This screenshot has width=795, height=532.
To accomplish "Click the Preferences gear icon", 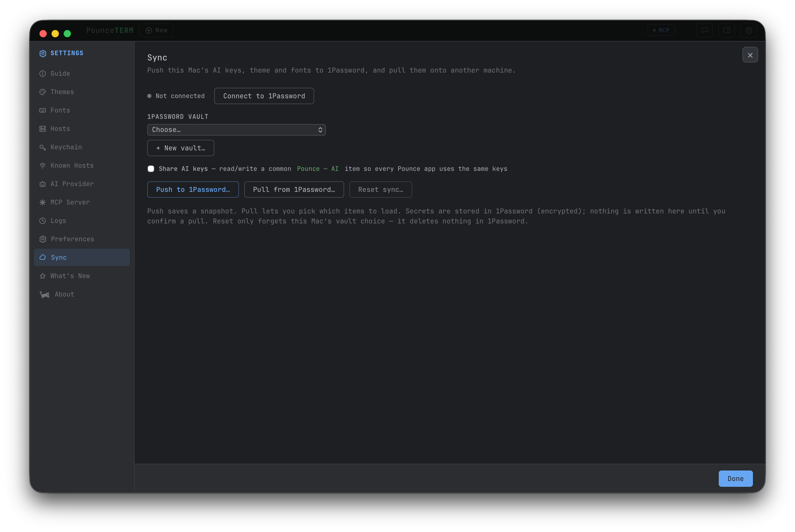I will point(42,239).
